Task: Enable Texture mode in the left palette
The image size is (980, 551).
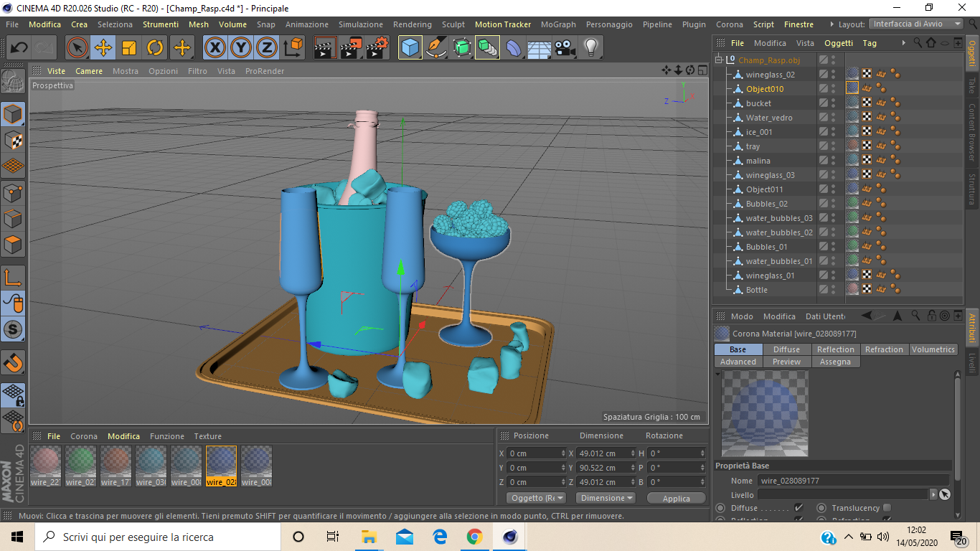Action: coord(14,140)
